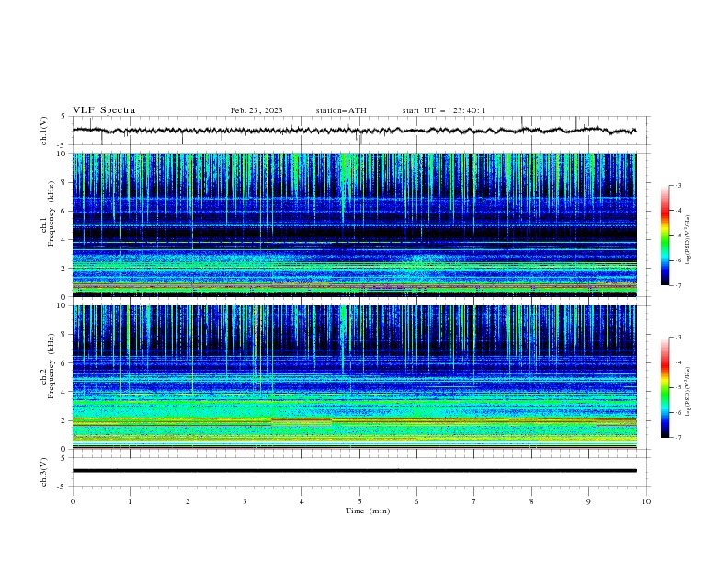Viewport: 728px width, 563px height.
Task: Select the "start UT = 23:40:1" header text
Action: coord(444,110)
